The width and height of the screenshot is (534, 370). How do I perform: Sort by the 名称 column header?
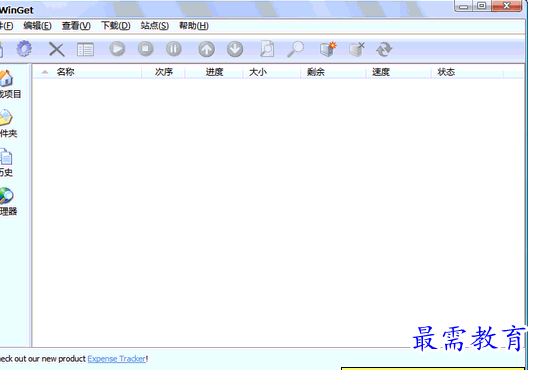87,72
